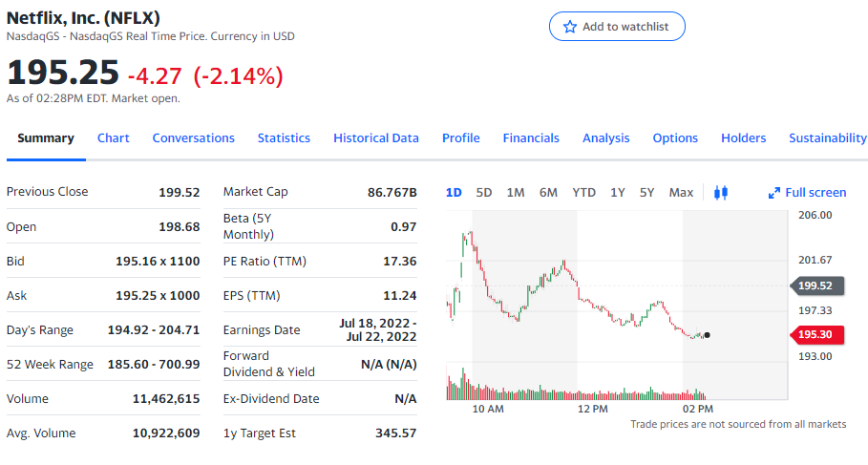Screen dimensions: 868x465
Task: Click the Ex-Dividend Date N/A value
Action: tap(406, 398)
